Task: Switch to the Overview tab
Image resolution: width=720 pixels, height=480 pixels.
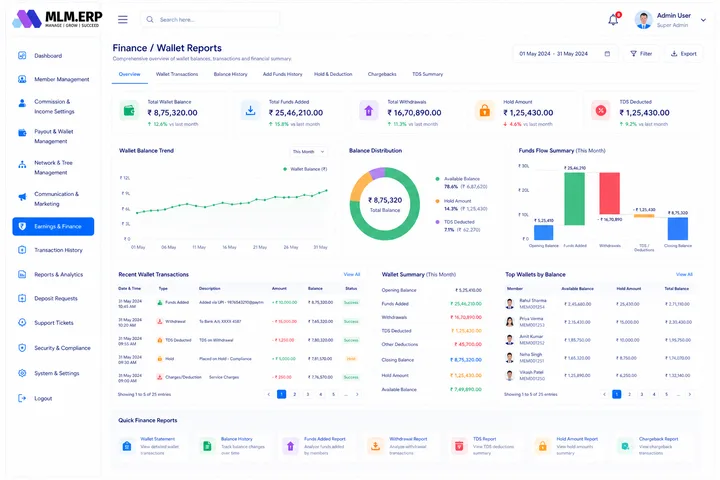Action: click(x=129, y=74)
